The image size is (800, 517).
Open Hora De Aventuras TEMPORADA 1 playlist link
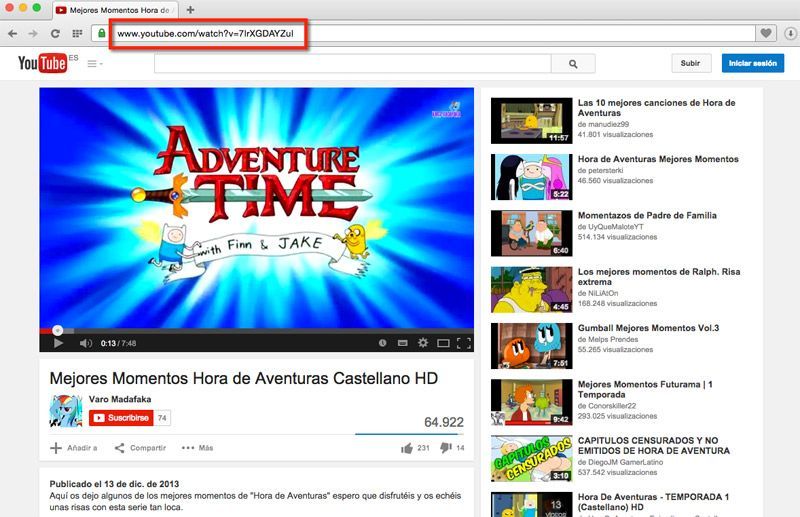[653, 502]
